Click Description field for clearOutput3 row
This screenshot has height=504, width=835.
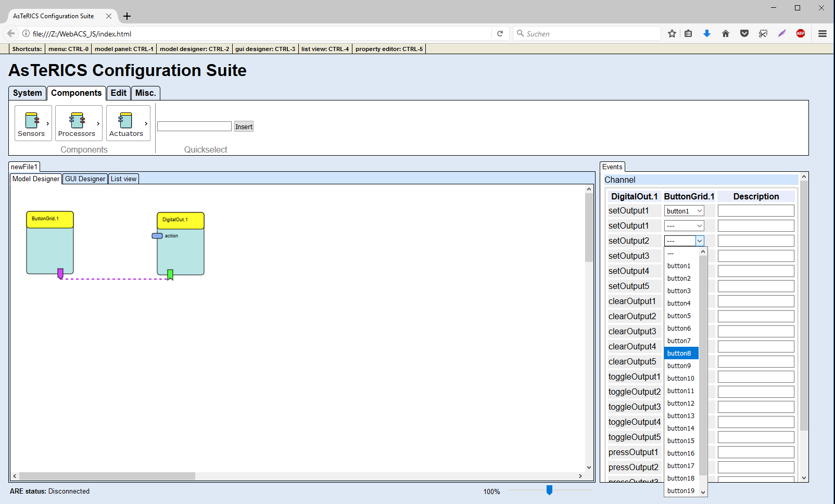(756, 332)
